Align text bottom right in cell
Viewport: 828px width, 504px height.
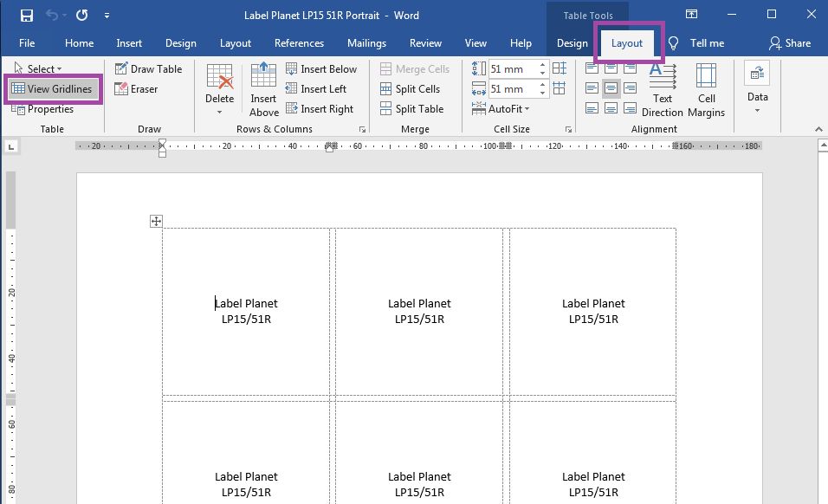(x=630, y=108)
